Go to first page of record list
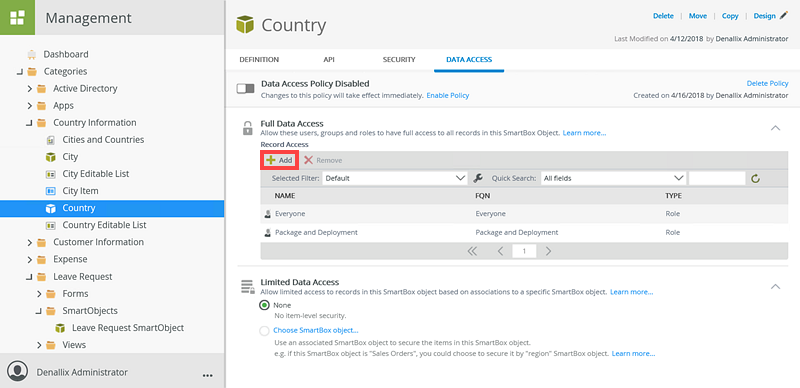Image resolution: width=800 pixels, height=388 pixels. 472,251
